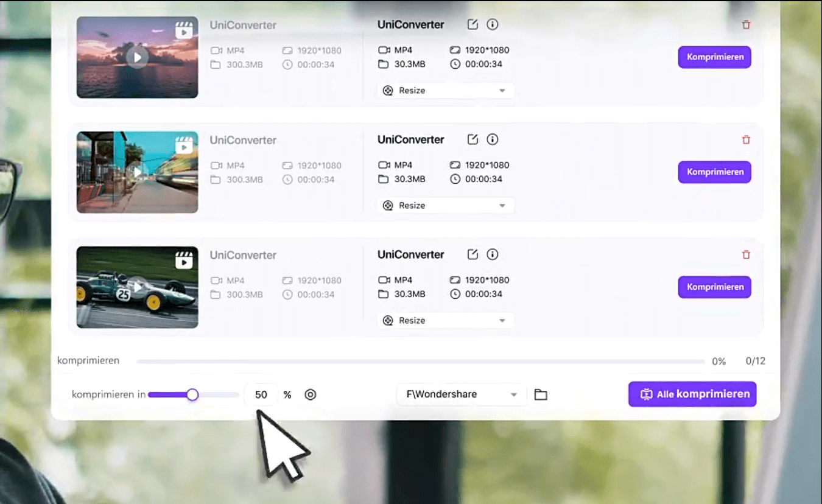The height and width of the screenshot is (504, 822).
Task: Show info for the street video output
Action: [x=493, y=139]
